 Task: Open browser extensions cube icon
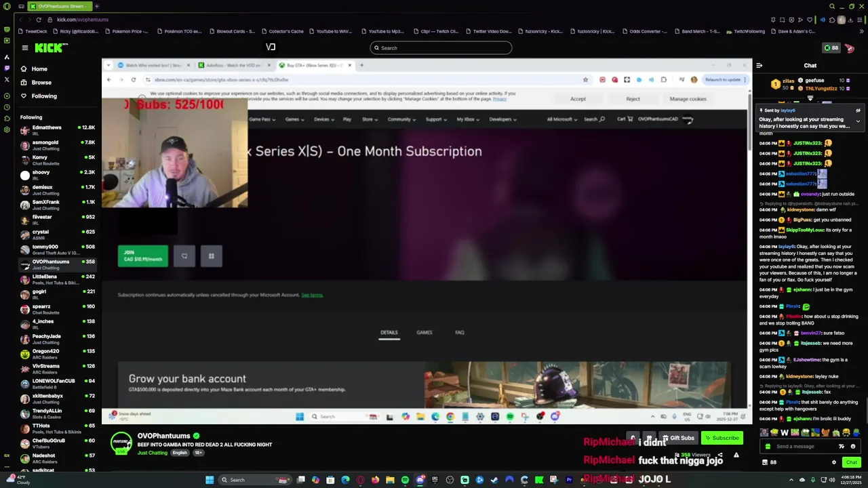point(832,20)
